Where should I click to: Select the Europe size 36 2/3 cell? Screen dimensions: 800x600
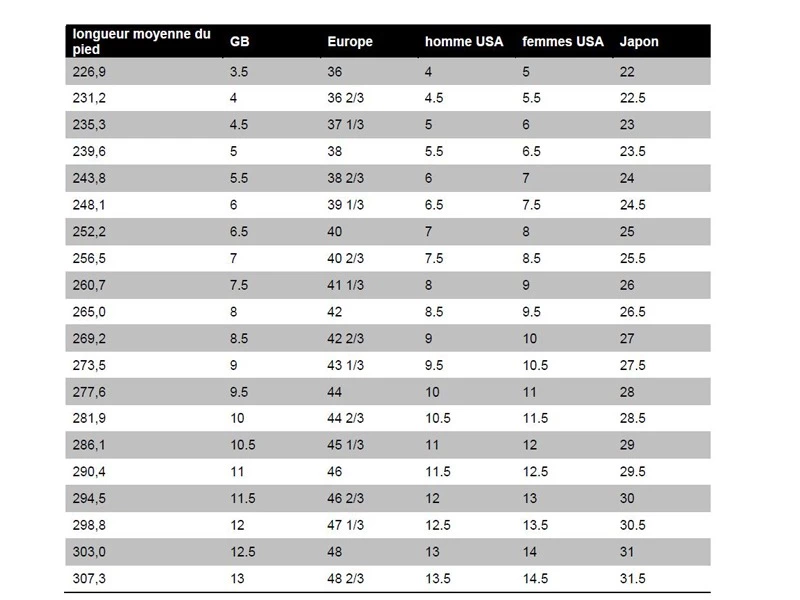(x=346, y=98)
